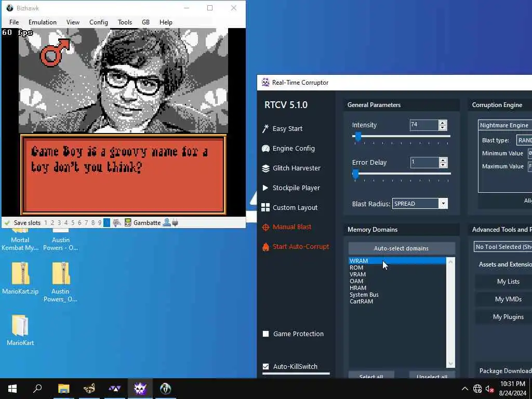Open taskbar search magnifier

(x=37, y=389)
